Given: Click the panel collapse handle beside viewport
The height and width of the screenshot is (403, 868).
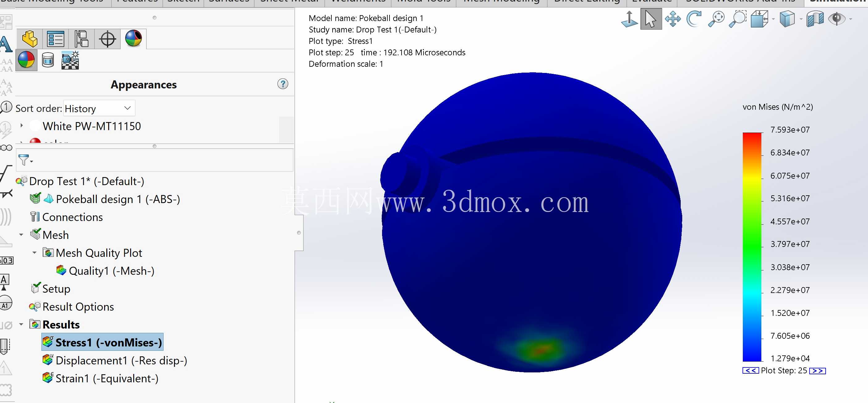Looking at the screenshot, I should [299, 233].
